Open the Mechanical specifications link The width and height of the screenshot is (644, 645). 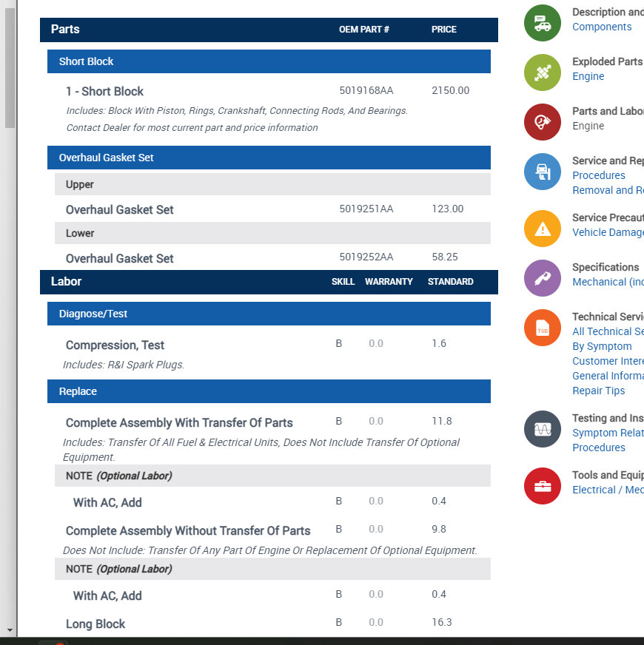608,282
